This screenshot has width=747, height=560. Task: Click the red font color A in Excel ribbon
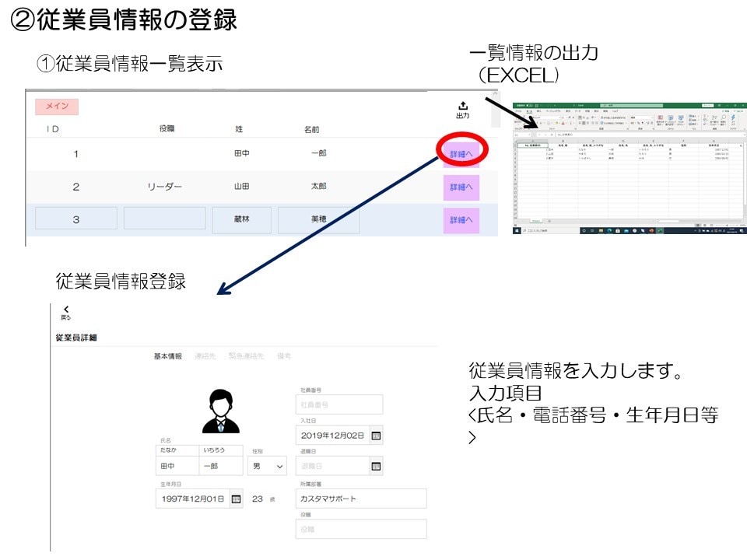coord(563,123)
